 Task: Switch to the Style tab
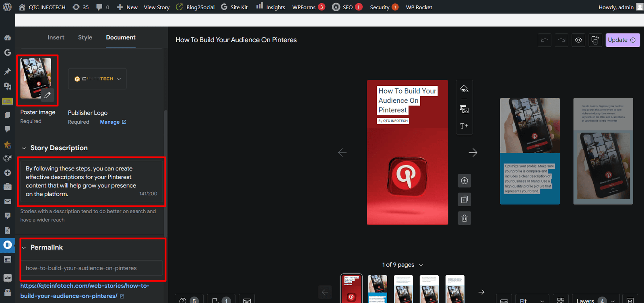(x=85, y=37)
